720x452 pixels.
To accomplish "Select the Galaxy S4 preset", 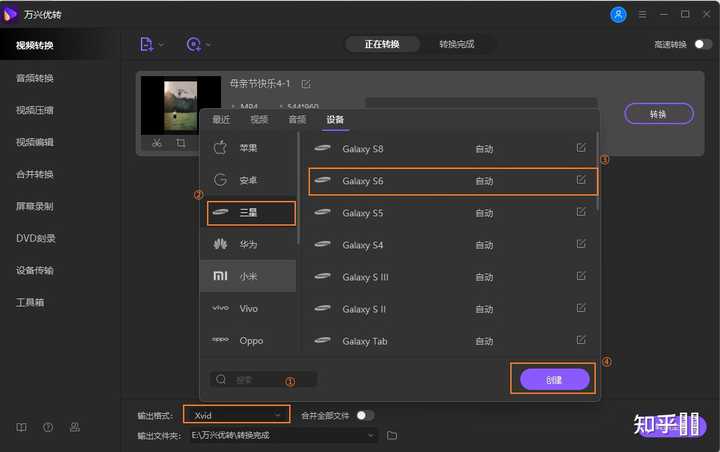I will 452,245.
